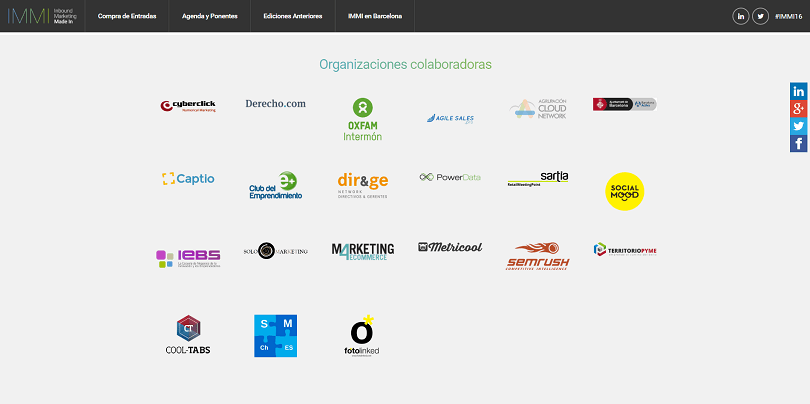This screenshot has width=810, height=404.
Task: Open the Fotolinked logo
Action: click(x=362, y=336)
